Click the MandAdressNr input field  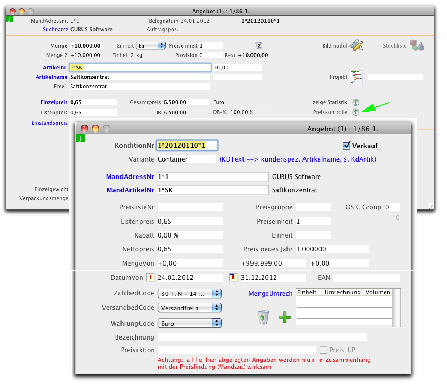click(x=213, y=177)
